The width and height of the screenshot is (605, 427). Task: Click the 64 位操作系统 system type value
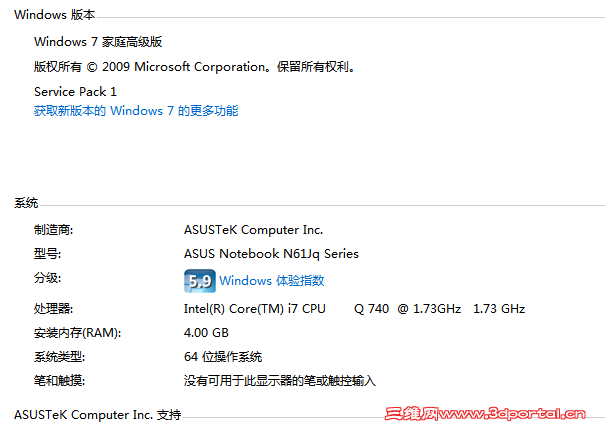click(x=223, y=357)
